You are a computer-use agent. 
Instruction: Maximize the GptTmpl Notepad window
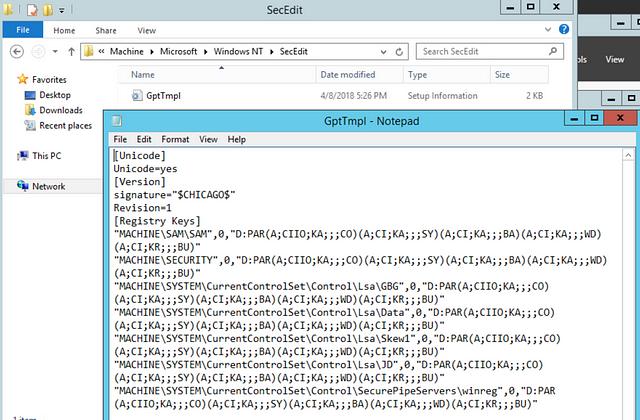click(x=594, y=119)
